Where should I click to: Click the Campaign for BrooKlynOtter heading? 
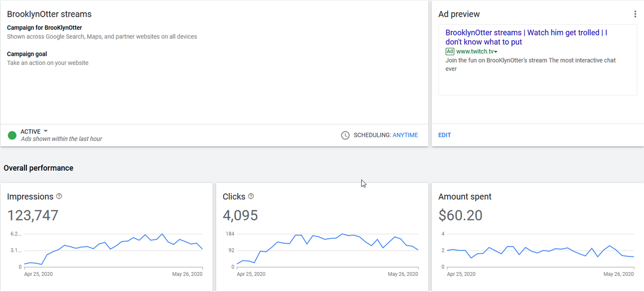point(45,27)
